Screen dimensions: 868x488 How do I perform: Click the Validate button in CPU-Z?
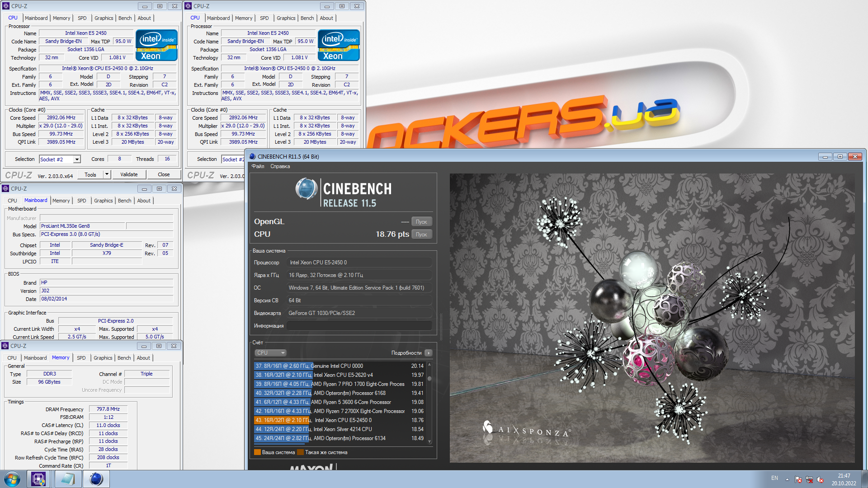[x=129, y=174]
